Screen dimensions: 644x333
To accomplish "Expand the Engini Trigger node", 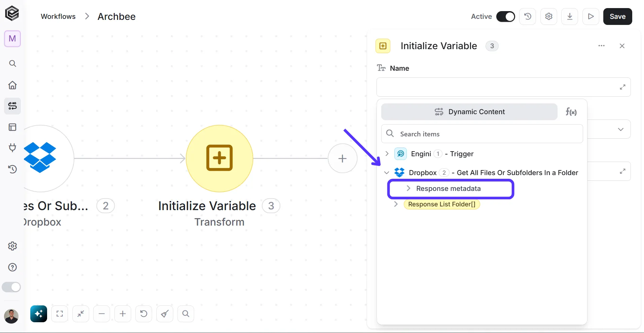I will 387,154.
